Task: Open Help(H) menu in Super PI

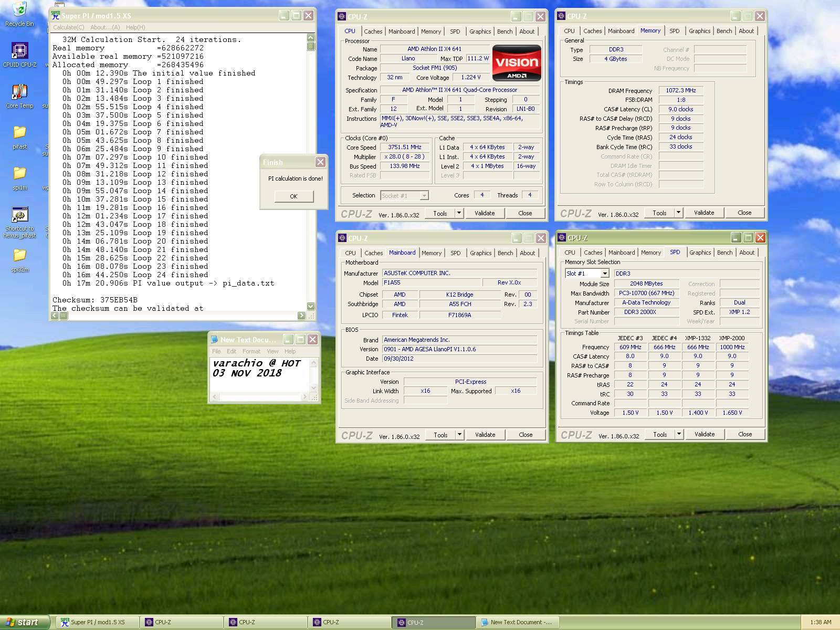Action: click(135, 27)
